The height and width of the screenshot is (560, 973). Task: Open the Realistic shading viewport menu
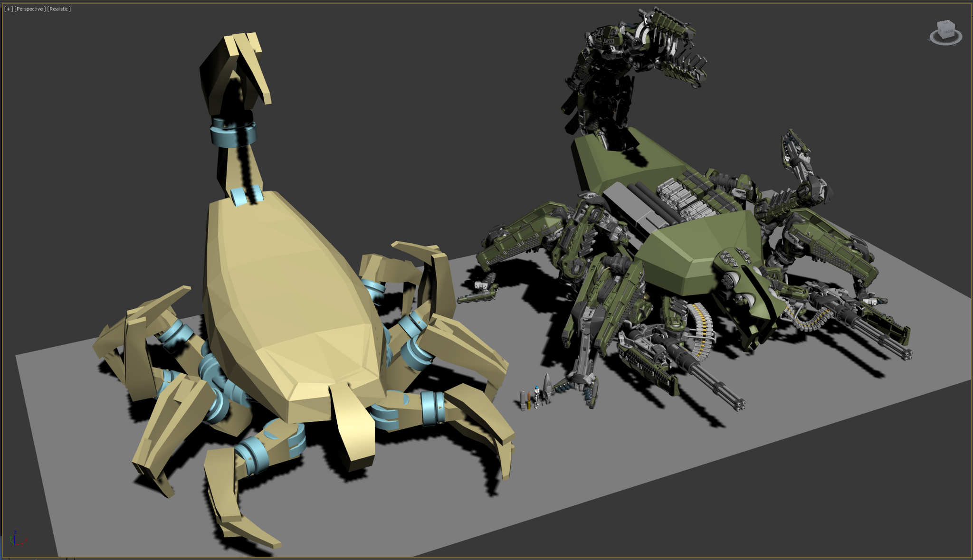tap(59, 9)
